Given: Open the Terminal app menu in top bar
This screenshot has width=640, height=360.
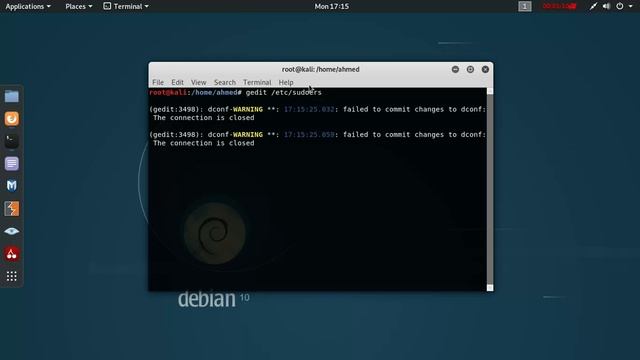Looking at the screenshot, I should click(126, 6).
